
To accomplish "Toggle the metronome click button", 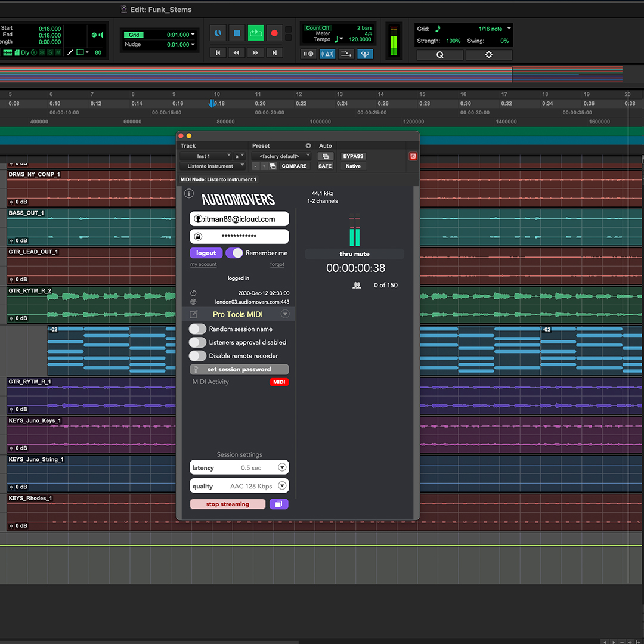I will (x=327, y=54).
